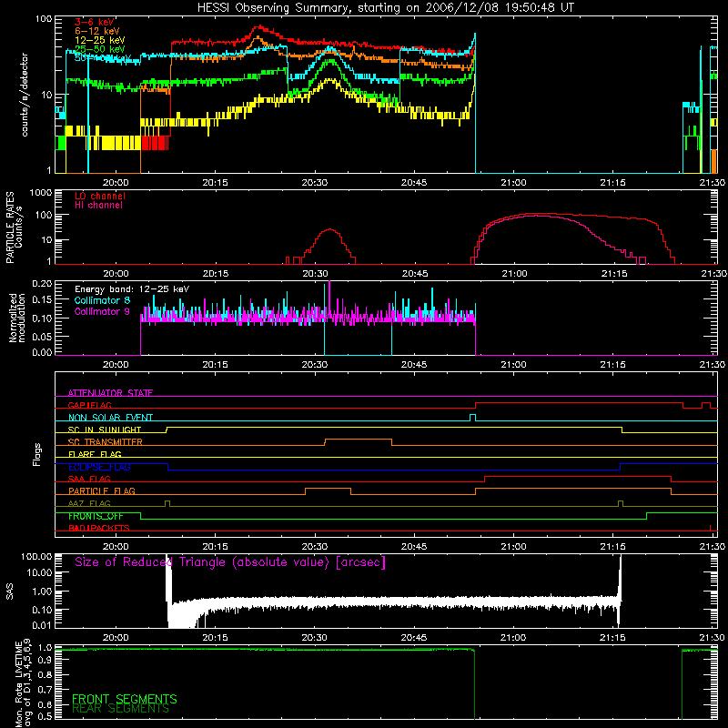
Task: Click the SC_IN_SUNLIGHT flag label
Action: (x=105, y=430)
